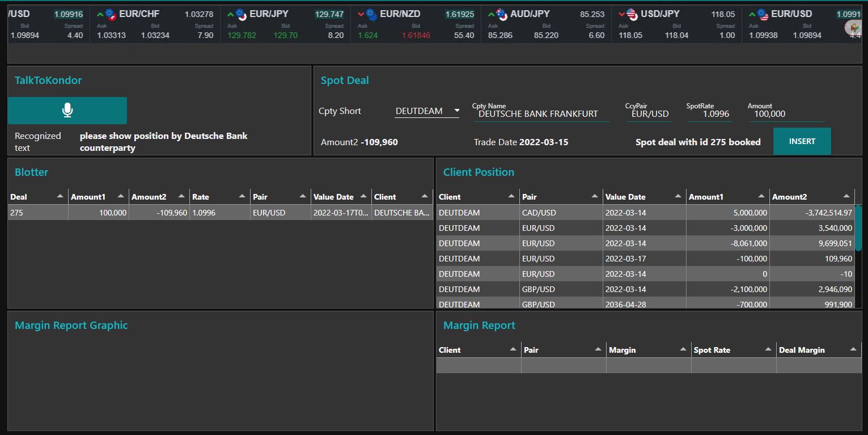Sort Blotter by Amount1 column arrow
This screenshot has width=868, height=435.
point(121,196)
